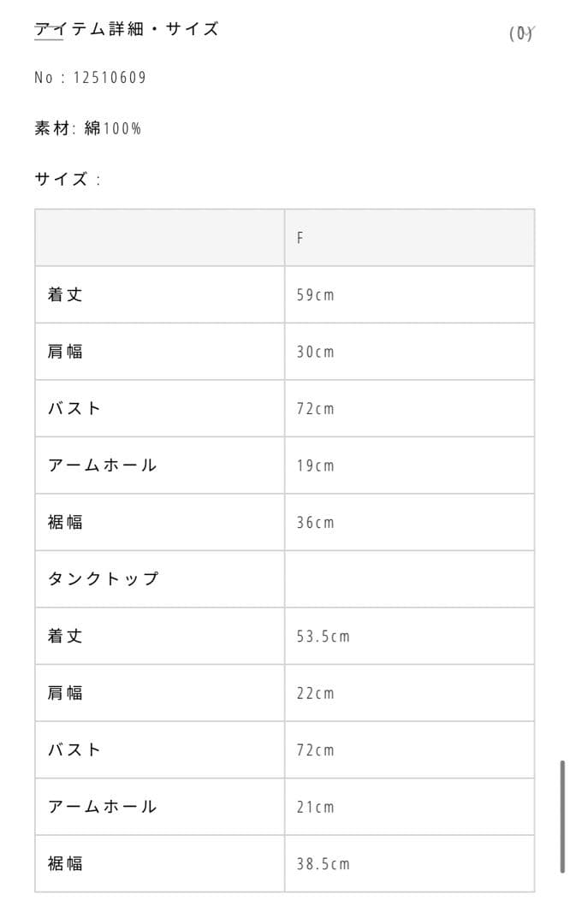This screenshot has width=570, height=924.
Task: Select the first バスト row label
Action: [x=74, y=408]
